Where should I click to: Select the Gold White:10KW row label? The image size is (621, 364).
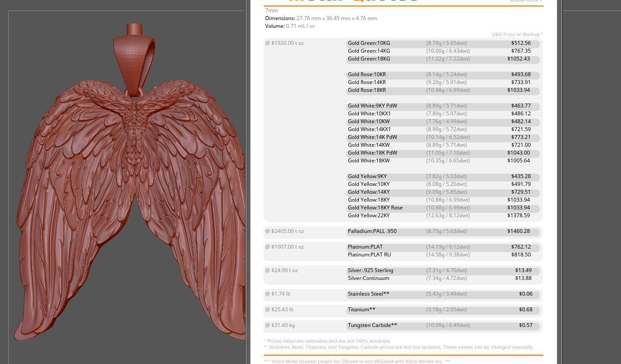369,121
